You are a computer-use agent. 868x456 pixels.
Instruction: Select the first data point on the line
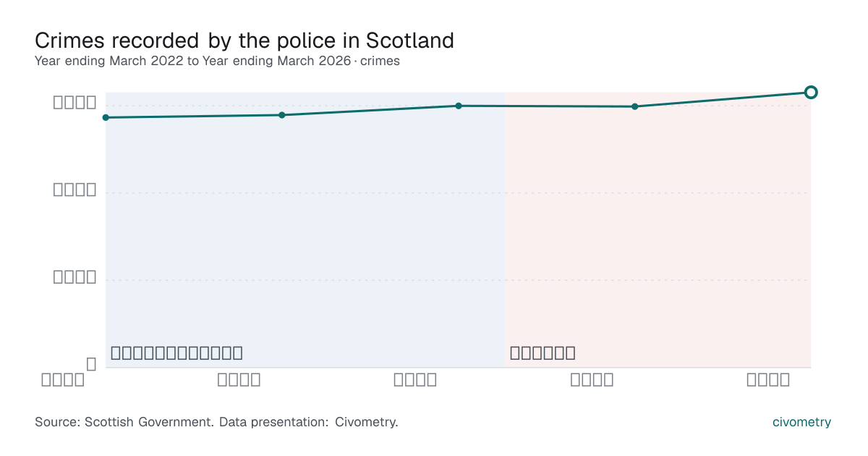tap(106, 117)
